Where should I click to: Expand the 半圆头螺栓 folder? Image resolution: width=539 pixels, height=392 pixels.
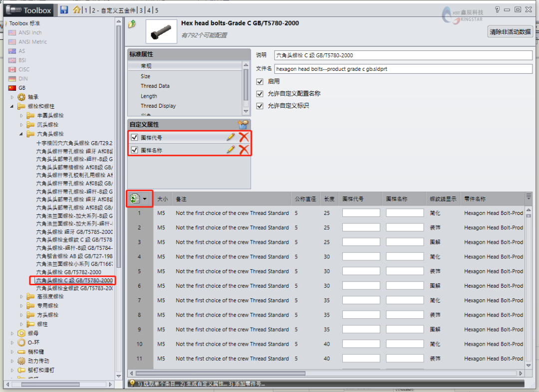(21, 116)
